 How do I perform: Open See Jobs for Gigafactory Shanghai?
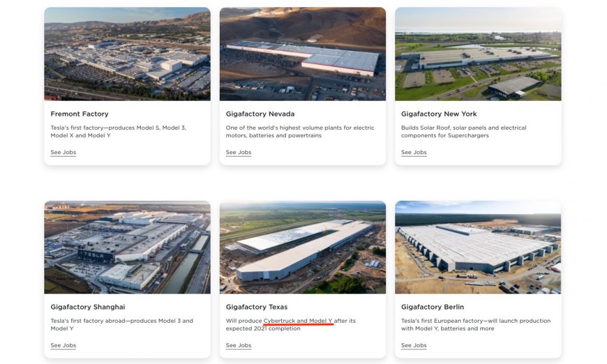(x=63, y=345)
